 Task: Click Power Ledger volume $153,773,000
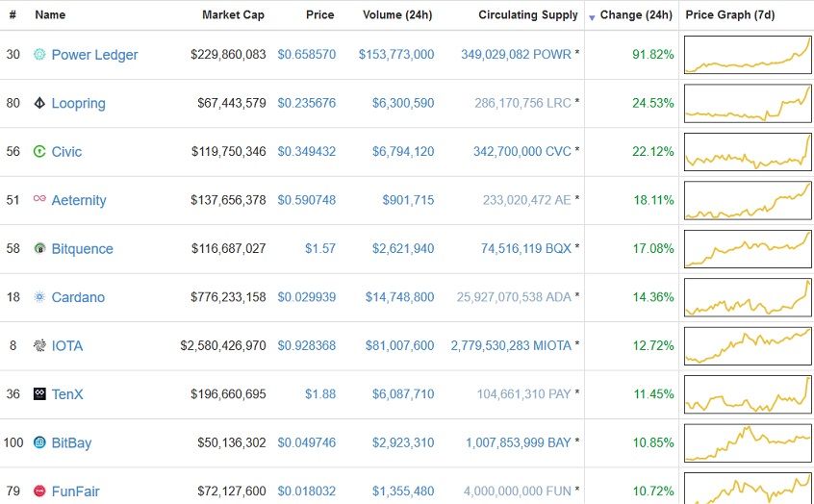(x=396, y=55)
